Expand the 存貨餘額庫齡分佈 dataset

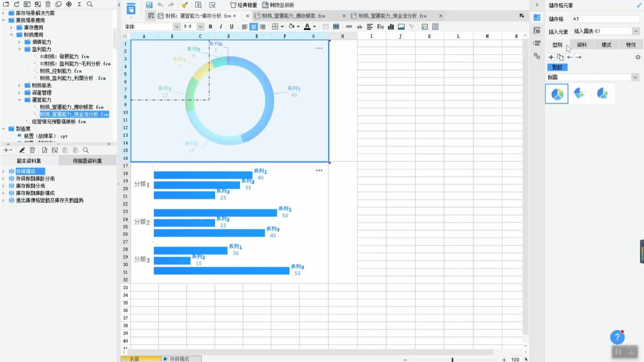tap(4, 179)
